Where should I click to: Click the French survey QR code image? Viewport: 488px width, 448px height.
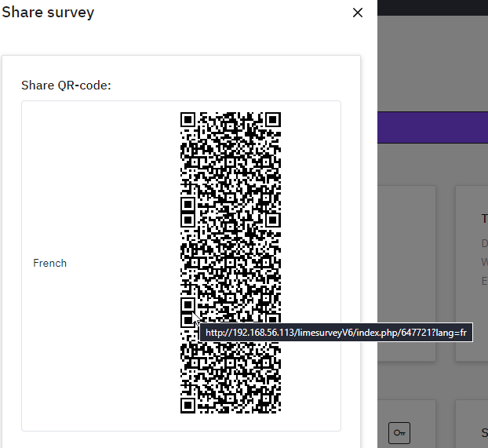click(x=231, y=263)
